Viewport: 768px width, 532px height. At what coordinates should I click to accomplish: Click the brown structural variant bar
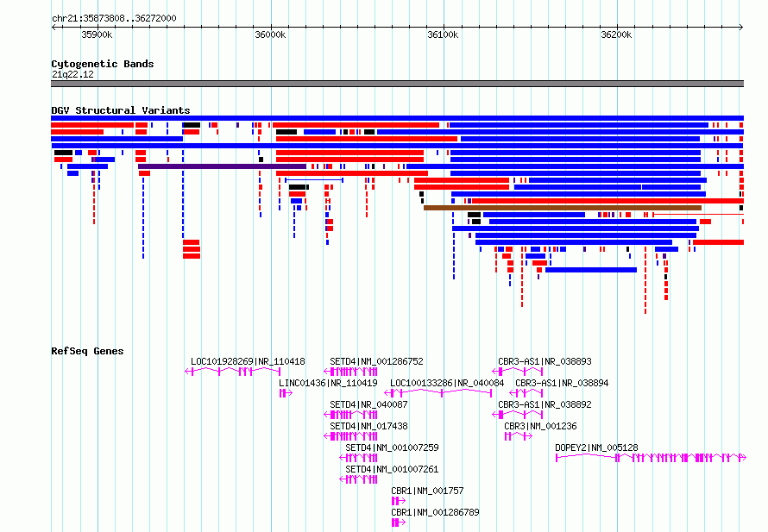pyautogui.click(x=563, y=208)
